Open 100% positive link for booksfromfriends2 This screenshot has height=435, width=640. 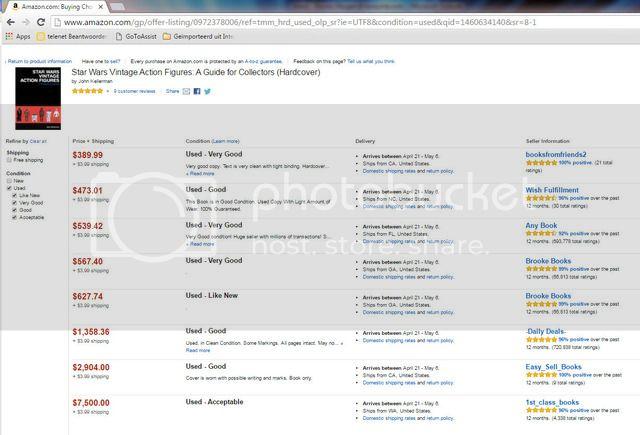pos(575,162)
